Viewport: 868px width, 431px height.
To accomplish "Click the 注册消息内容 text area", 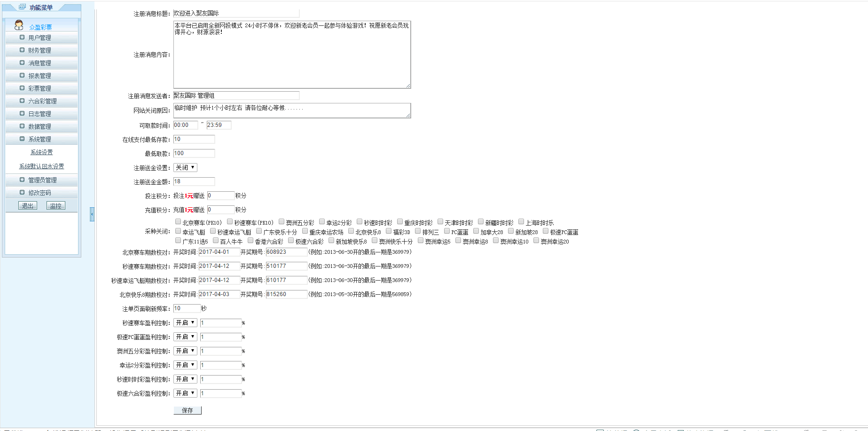I will pyautogui.click(x=292, y=55).
